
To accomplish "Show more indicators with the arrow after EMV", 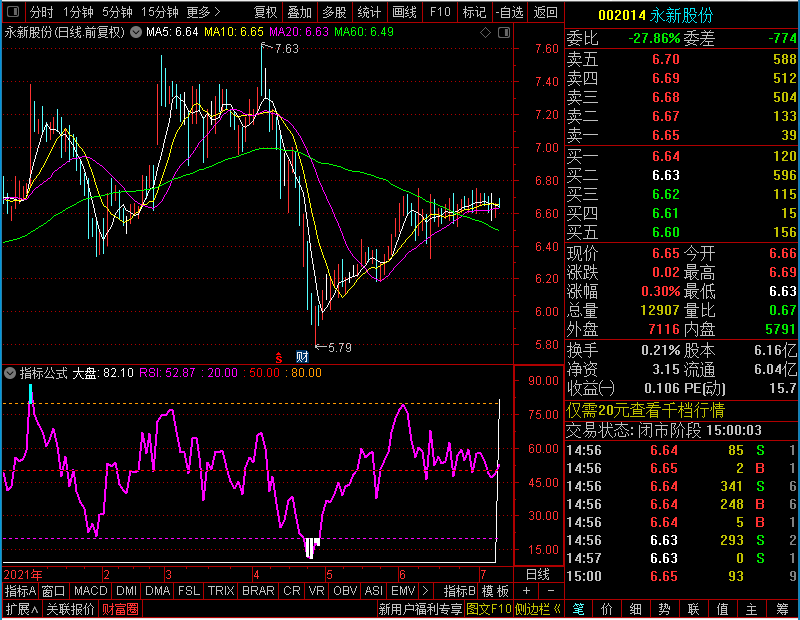I will point(425,591).
